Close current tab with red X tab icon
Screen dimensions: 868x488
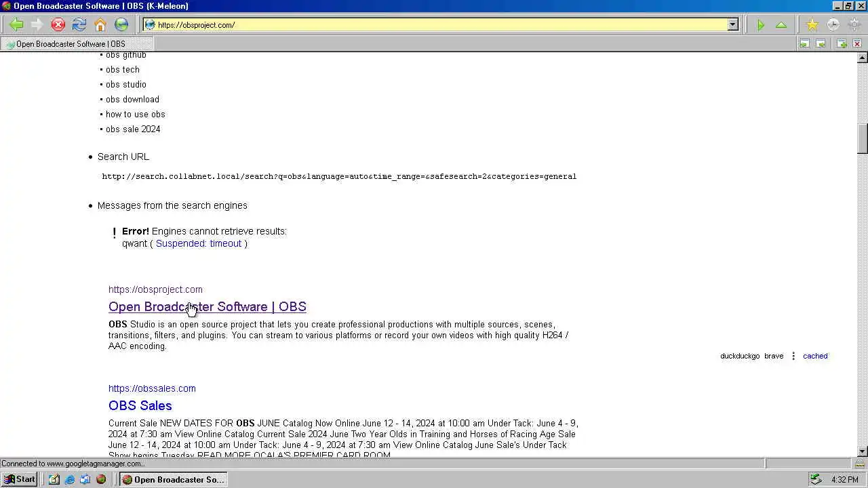pyautogui.click(x=857, y=44)
